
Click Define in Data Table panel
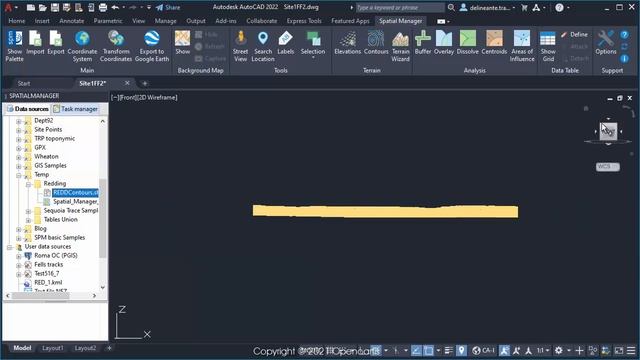click(x=575, y=35)
